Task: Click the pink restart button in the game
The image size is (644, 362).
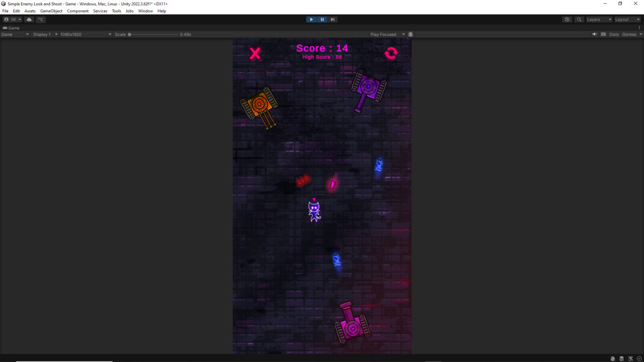Action: (x=391, y=53)
